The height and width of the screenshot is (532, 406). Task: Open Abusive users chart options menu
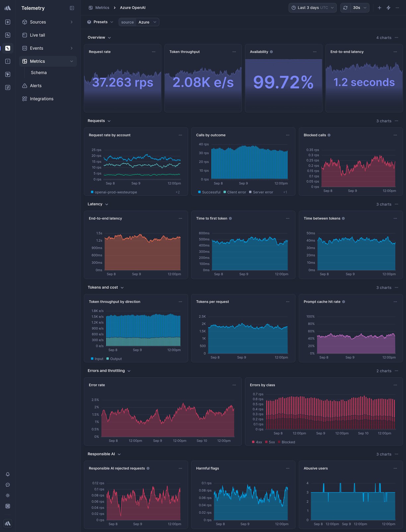(x=395, y=469)
